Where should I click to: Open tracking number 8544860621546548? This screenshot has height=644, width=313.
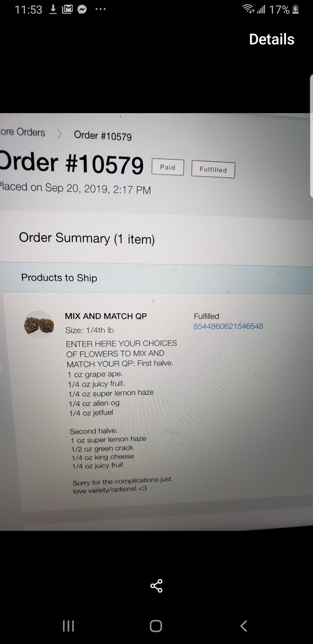(x=228, y=326)
